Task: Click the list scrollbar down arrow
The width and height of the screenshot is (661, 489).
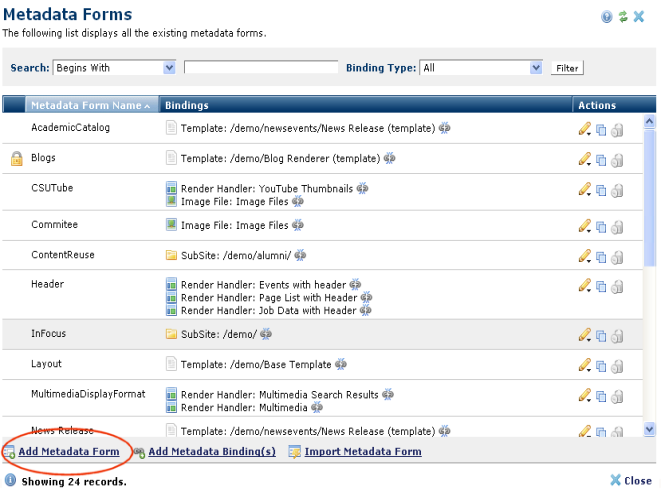Action: coord(649,428)
